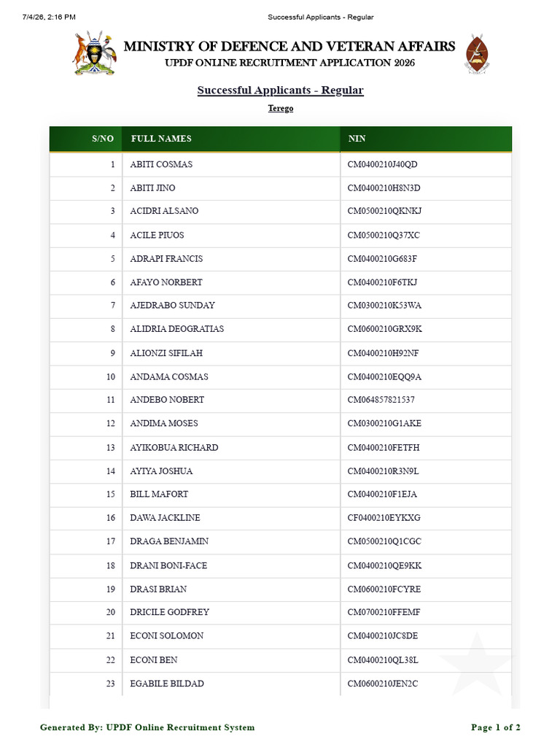Select the name ABITI COSMAS
Screen dimensions: 560x747
pyautogui.click(x=161, y=164)
